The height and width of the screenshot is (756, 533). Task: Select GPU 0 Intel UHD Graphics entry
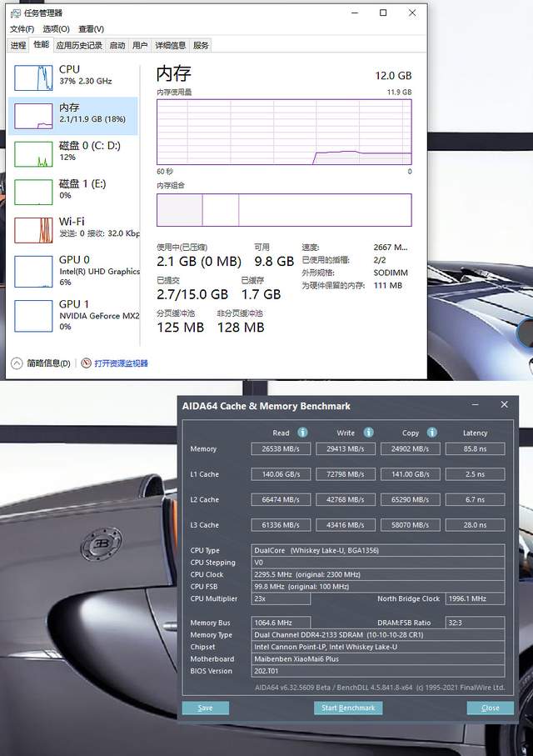(x=73, y=271)
